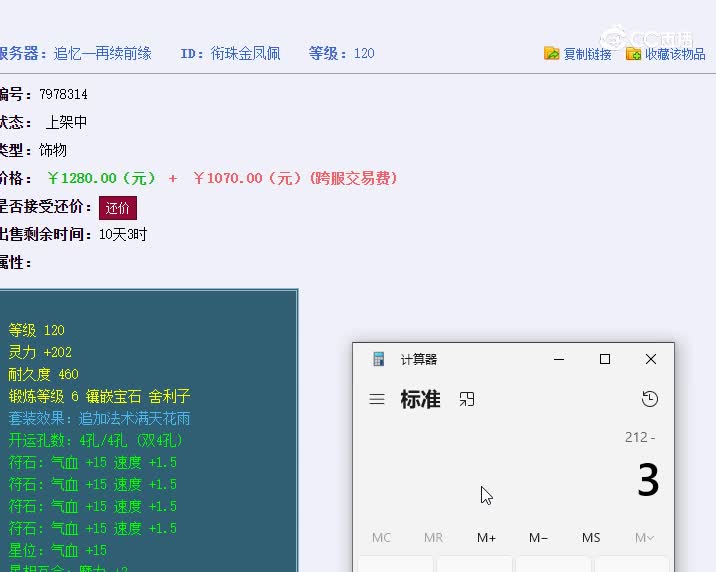Click set effect line 追加法术满天花雨
Screen dimensions: 716x572
pos(99,418)
